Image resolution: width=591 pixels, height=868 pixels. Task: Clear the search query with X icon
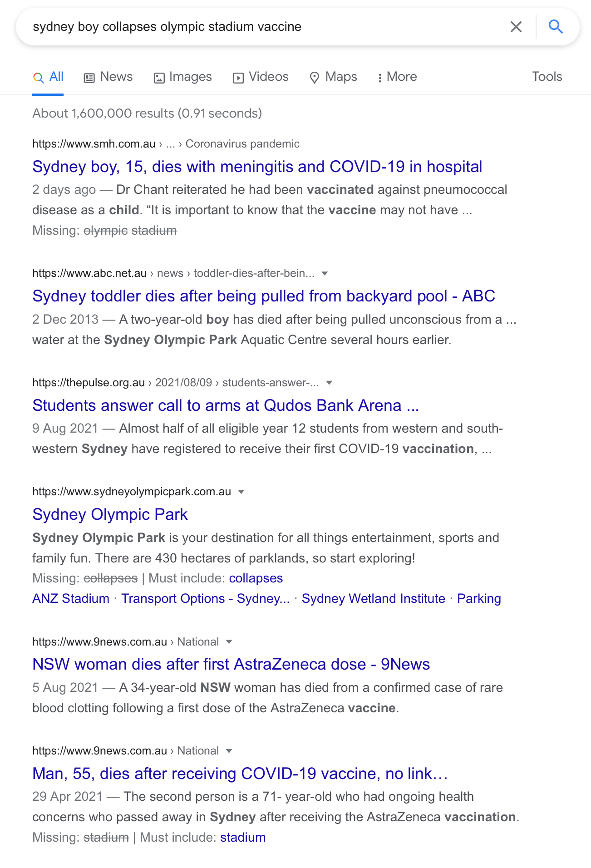coord(516,27)
